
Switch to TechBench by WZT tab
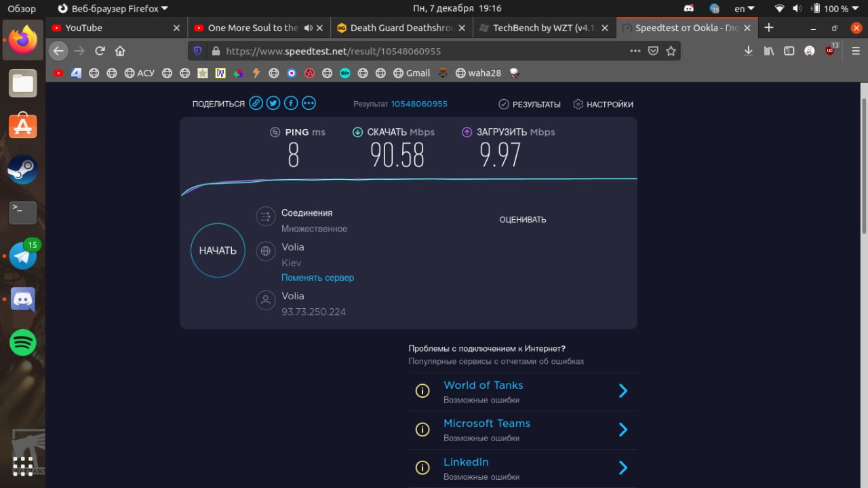click(546, 28)
